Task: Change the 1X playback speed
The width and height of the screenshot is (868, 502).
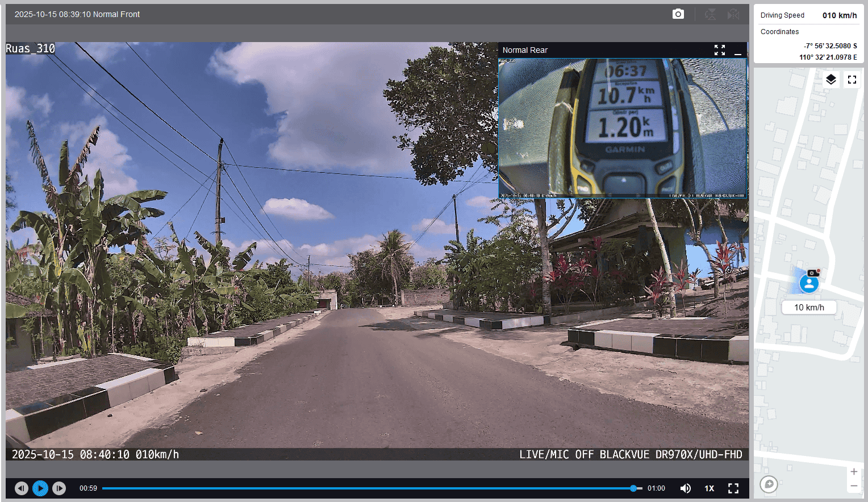Action: pos(709,488)
